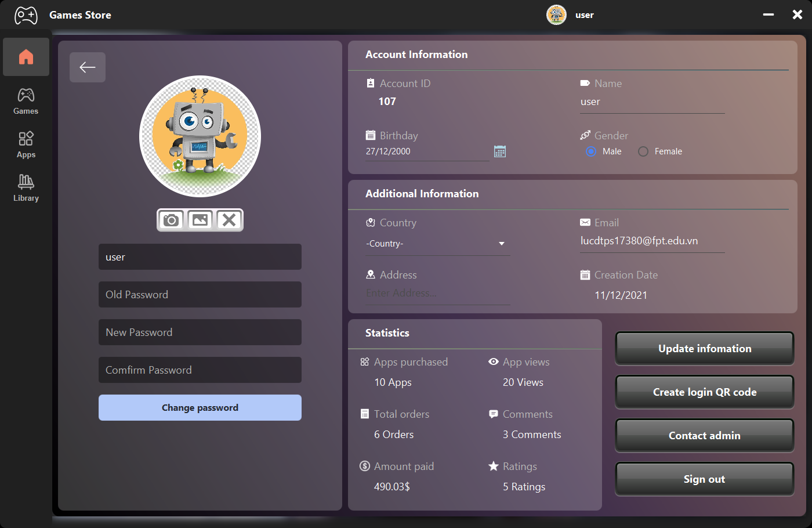This screenshot has height=528, width=812.
Task: Open the Apps section in sidebar
Action: 26,144
